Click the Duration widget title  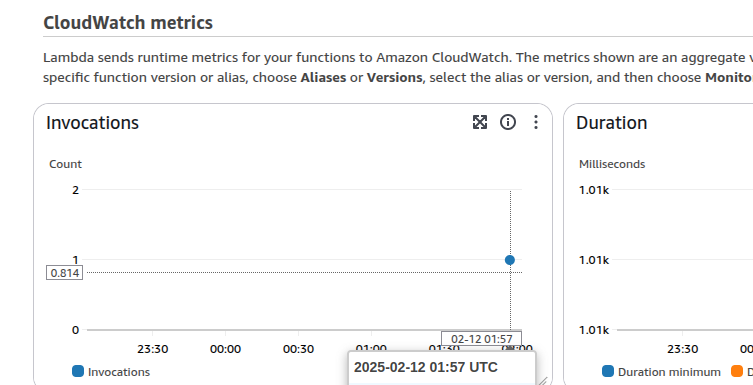coord(611,123)
